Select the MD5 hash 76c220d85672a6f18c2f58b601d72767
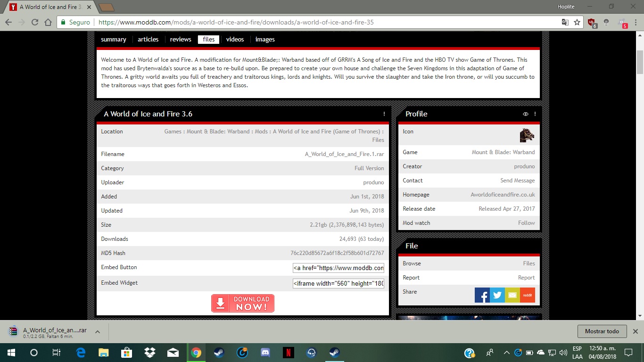Screen dimensions: 644x362 click(337, 253)
